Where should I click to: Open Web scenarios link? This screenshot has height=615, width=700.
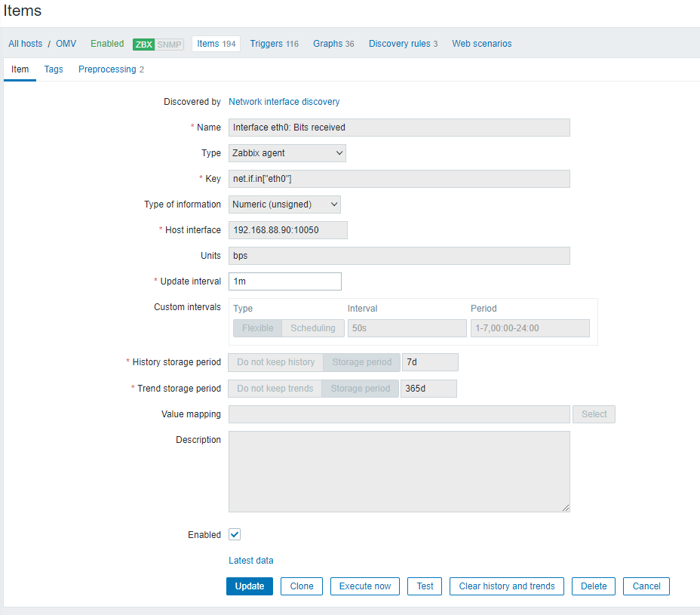click(482, 44)
